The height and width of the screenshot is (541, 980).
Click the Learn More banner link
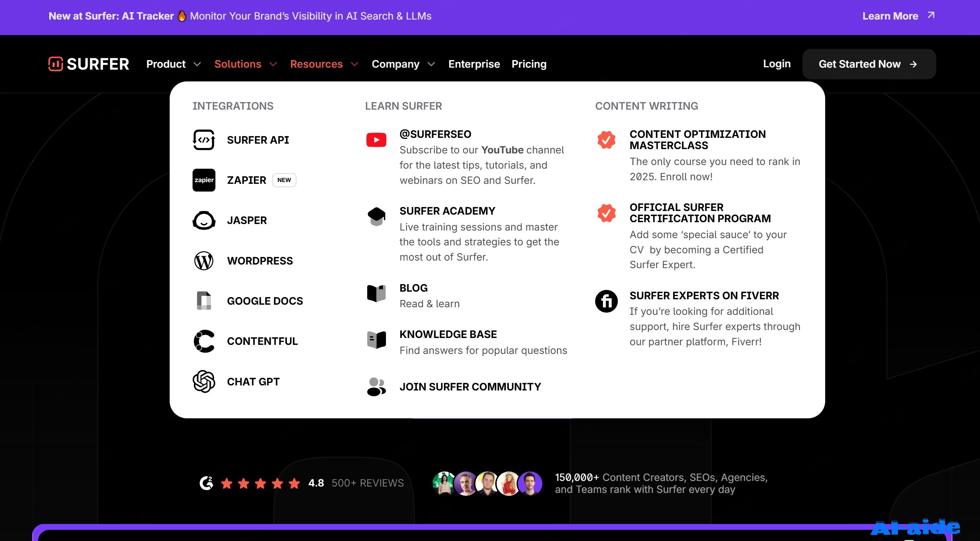[x=890, y=16]
